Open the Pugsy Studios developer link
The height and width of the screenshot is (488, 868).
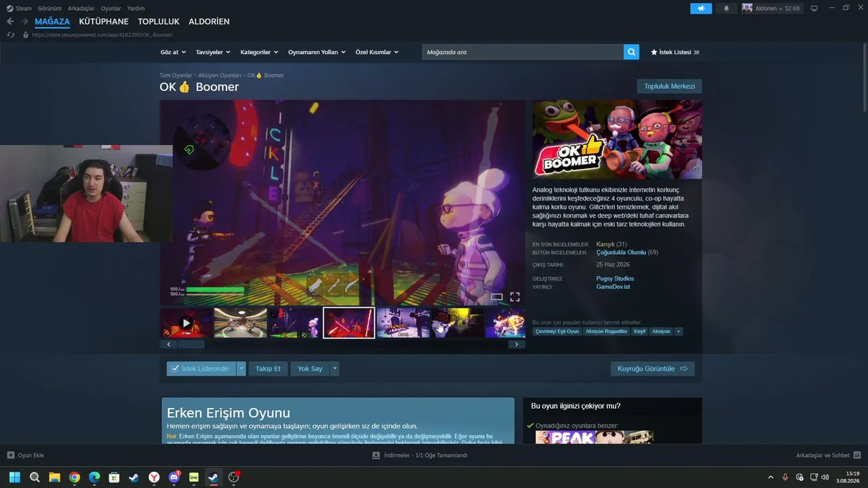(615, 279)
